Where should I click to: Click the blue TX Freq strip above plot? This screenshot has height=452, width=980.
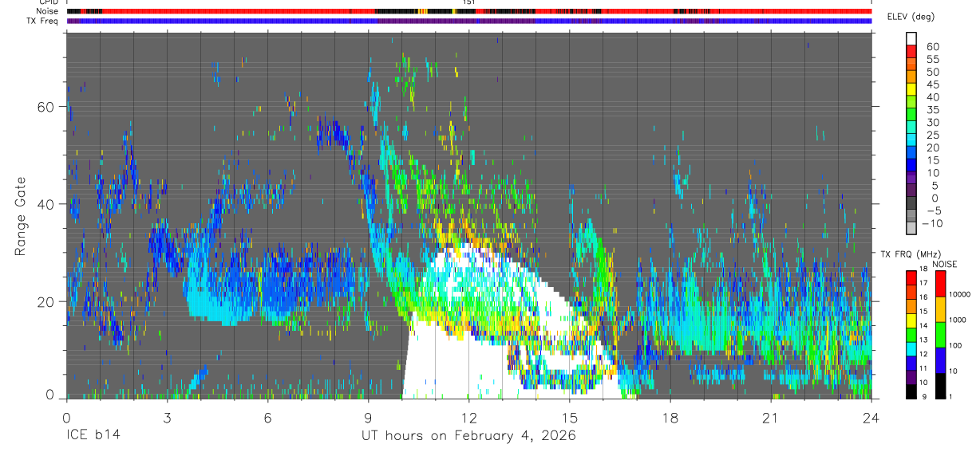[469, 21]
